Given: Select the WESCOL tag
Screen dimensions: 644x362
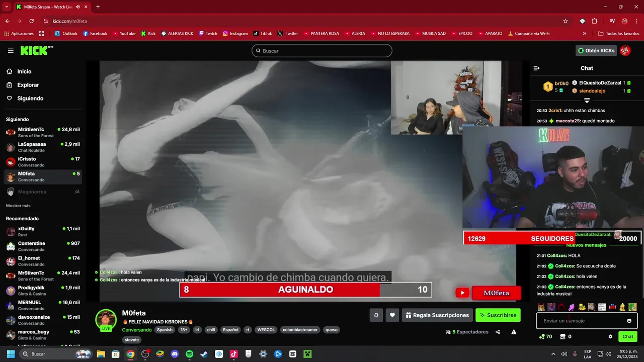Looking at the screenshot, I should (x=266, y=330).
